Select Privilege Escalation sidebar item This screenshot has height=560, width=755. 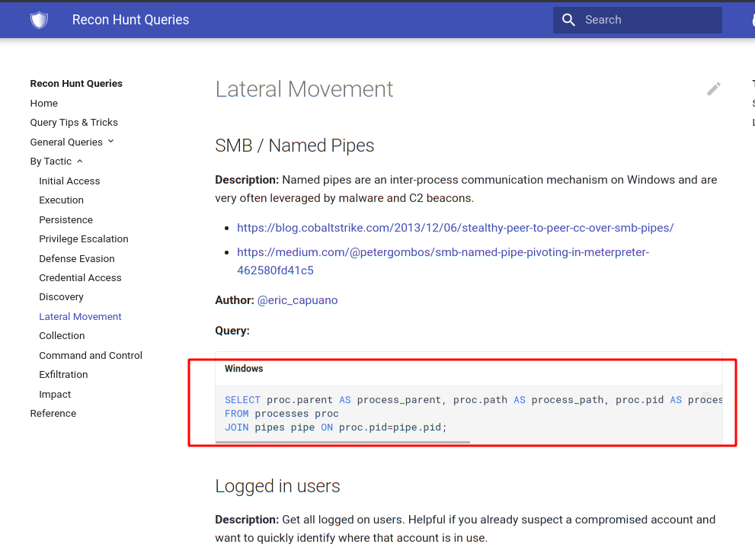coord(84,239)
